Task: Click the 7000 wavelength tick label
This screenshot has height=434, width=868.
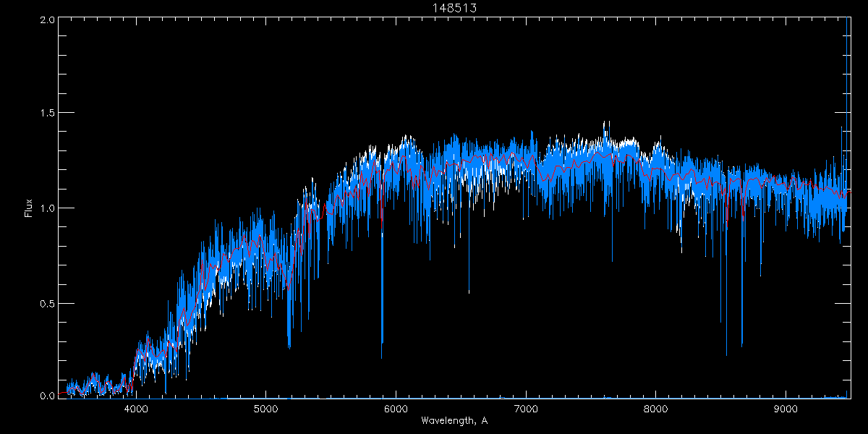Action: (526, 408)
